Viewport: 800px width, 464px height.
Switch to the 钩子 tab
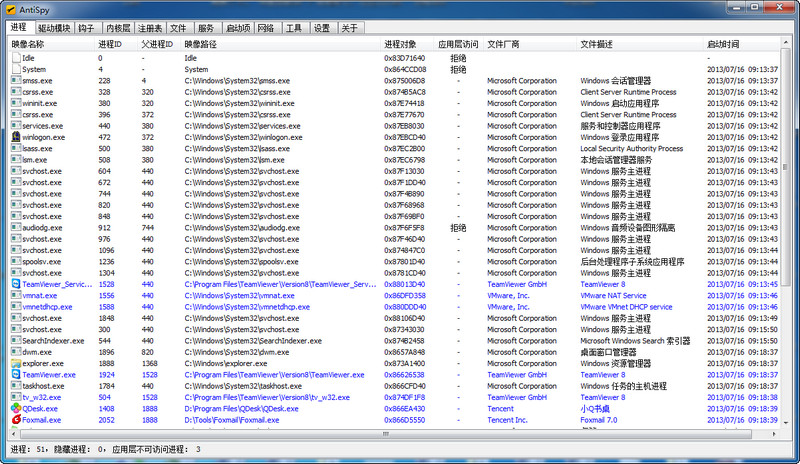tap(86, 28)
